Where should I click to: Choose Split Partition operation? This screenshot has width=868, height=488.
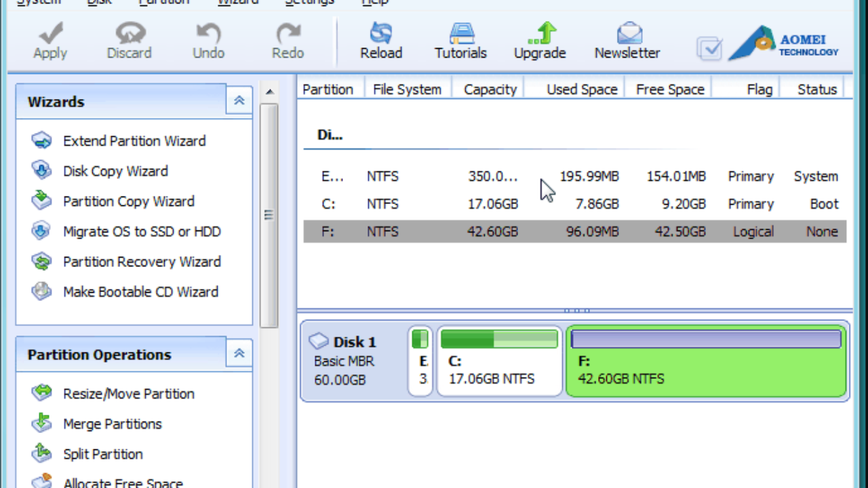[103, 454]
